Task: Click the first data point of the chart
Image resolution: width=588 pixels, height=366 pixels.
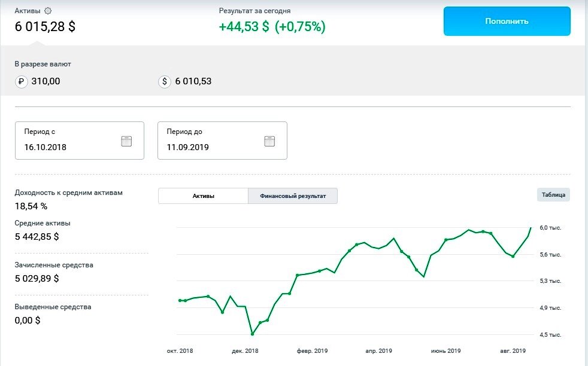Action: coord(180,300)
